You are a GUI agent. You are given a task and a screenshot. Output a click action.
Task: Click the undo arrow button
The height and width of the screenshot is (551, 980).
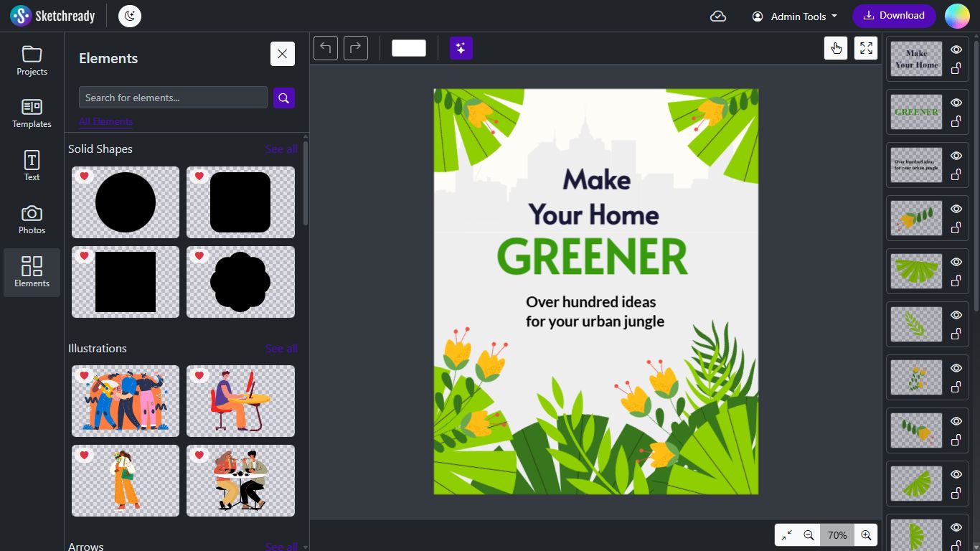326,48
